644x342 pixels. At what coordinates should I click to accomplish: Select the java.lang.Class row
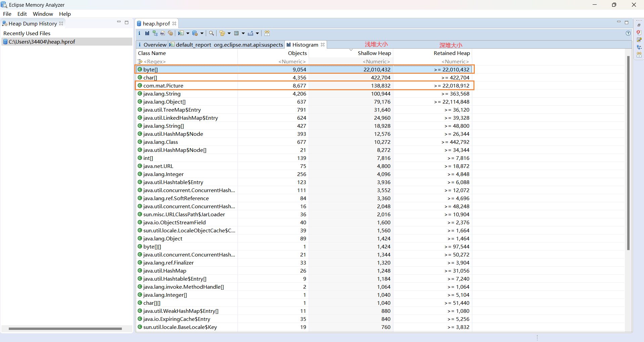304,142
